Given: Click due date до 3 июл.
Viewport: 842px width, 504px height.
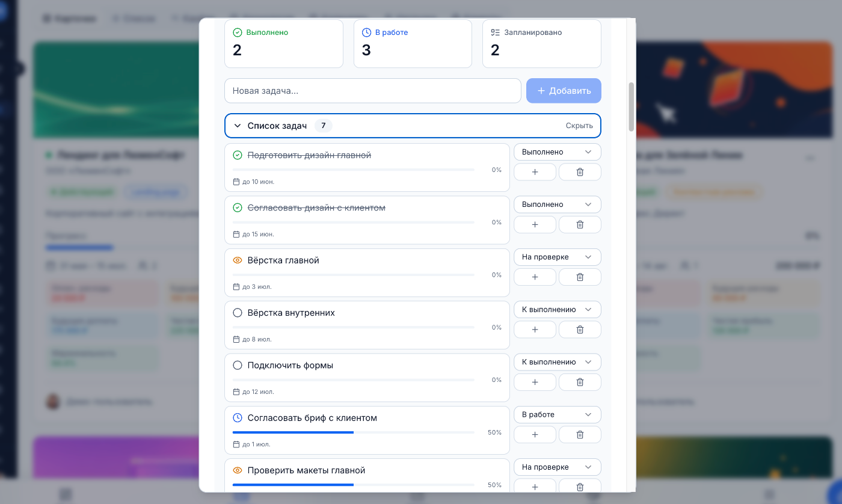Looking at the screenshot, I should [257, 287].
